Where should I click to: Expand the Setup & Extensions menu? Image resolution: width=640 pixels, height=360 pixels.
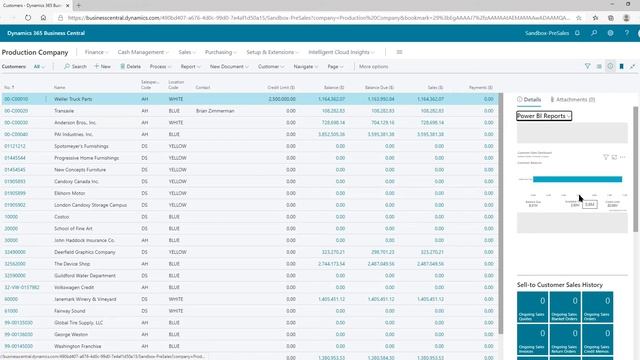[x=272, y=52]
